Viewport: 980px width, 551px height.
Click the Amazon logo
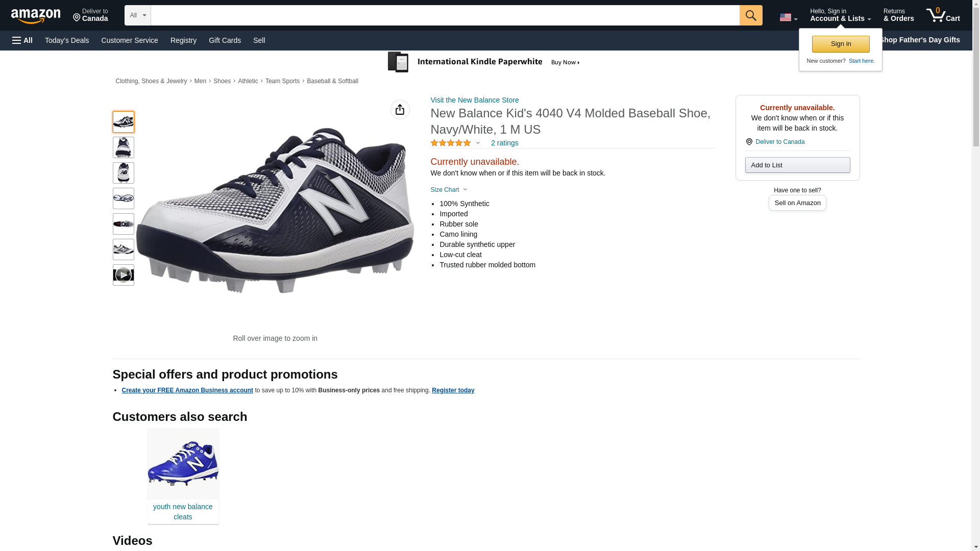(36, 16)
